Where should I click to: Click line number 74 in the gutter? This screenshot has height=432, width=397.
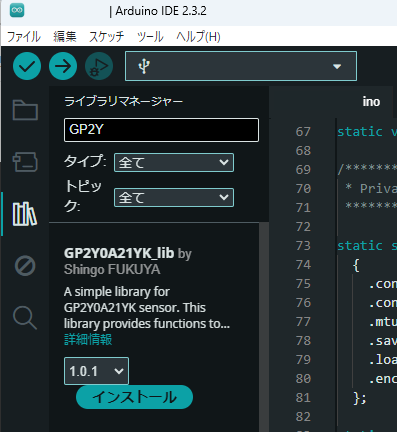(x=303, y=265)
